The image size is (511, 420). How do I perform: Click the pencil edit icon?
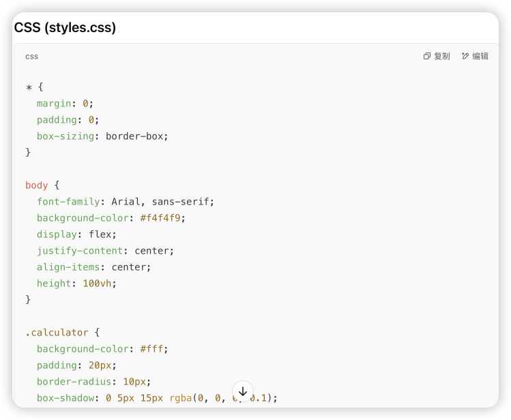point(465,57)
